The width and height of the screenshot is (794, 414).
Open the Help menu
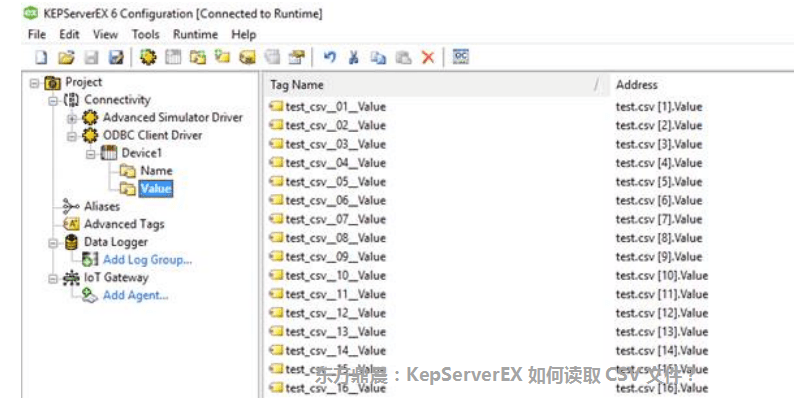[244, 34]
